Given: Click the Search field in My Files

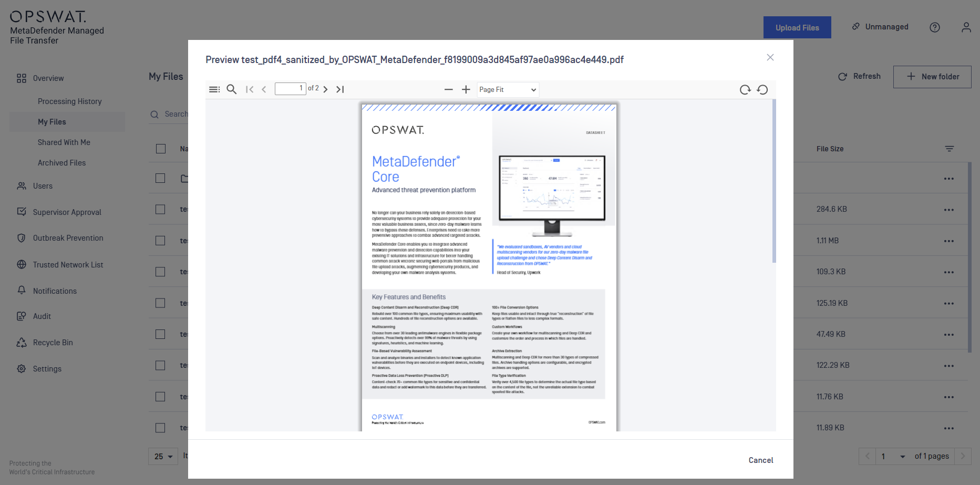Looking at the screenshot, I should click(x=169, y=114).
